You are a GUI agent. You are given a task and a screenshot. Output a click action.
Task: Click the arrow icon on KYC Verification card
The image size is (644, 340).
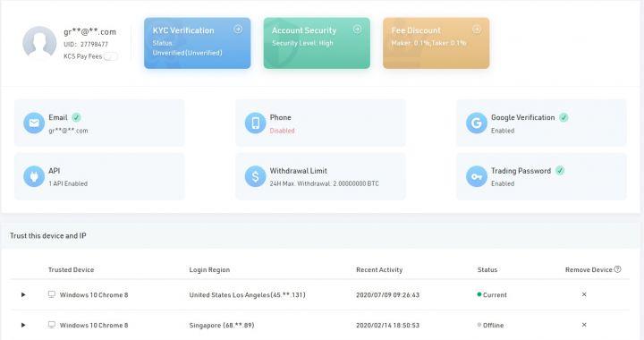(238, 30)
